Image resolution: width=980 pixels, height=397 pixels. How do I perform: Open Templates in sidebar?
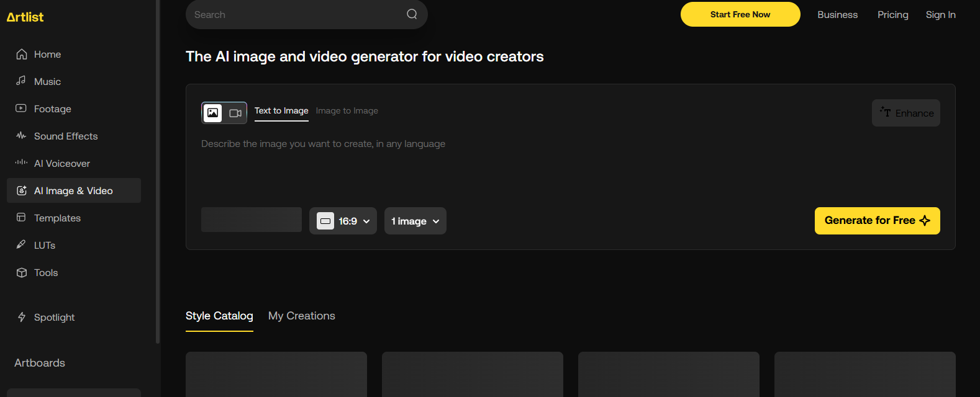coord(74,218)
